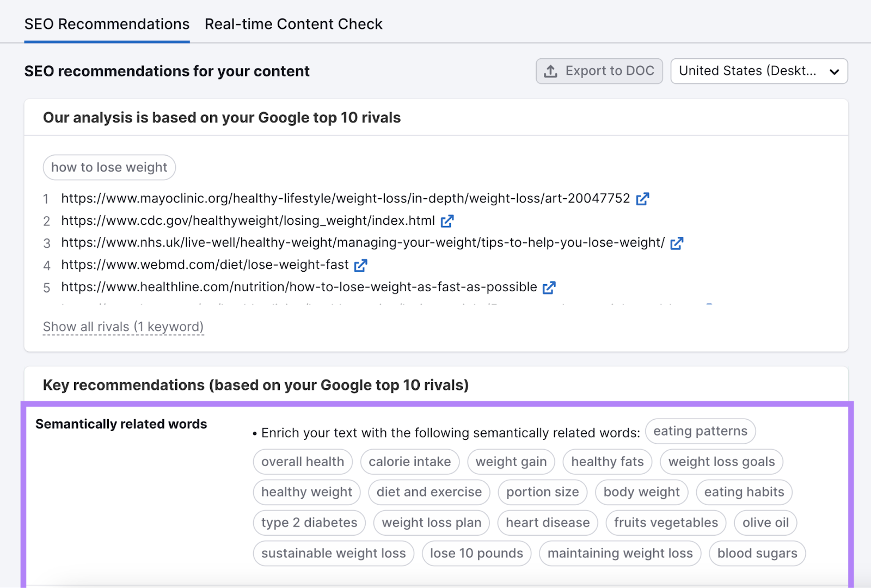The height and width of the screenshot is (588, 871).
Task: Click 'Our analysis is based on' heading
Action: [222, 118]
